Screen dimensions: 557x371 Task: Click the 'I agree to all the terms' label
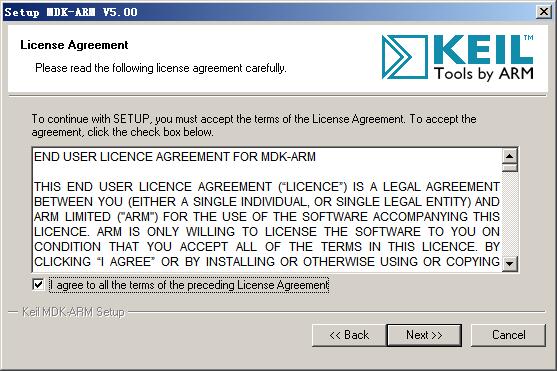coord(189,285)
